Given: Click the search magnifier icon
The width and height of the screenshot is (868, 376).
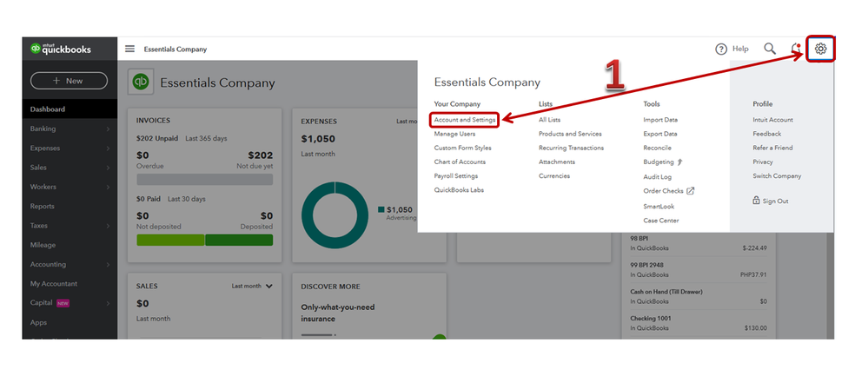Looking at the screenshot, I should (x=770, y=49).
